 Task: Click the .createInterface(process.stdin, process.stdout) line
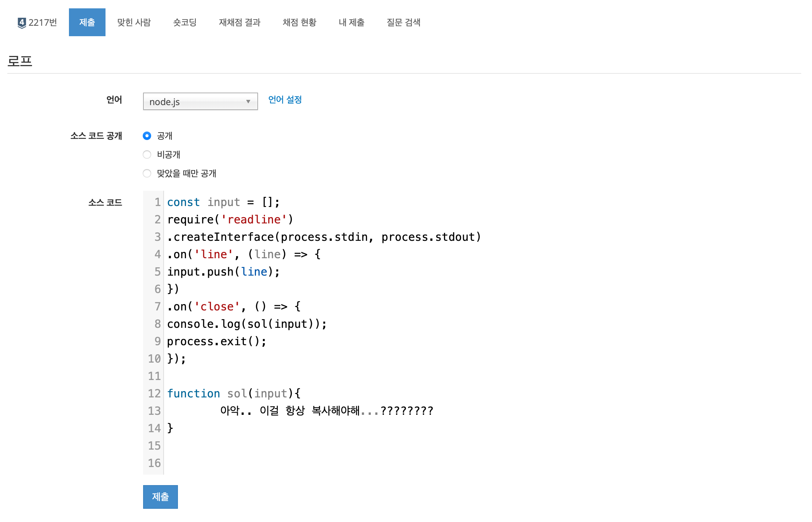(324, 237)
